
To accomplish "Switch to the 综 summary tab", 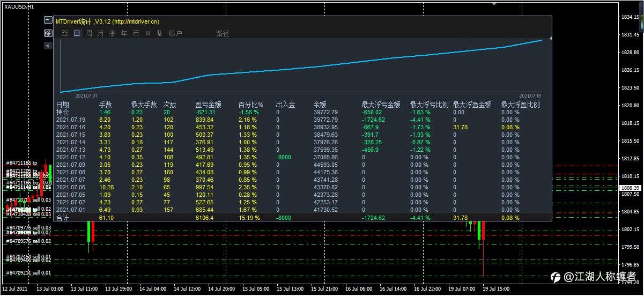I will coord(65,33).
